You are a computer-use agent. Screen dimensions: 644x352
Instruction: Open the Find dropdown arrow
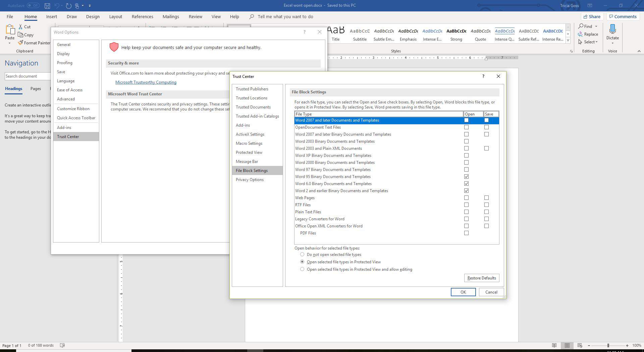point(596,26)
